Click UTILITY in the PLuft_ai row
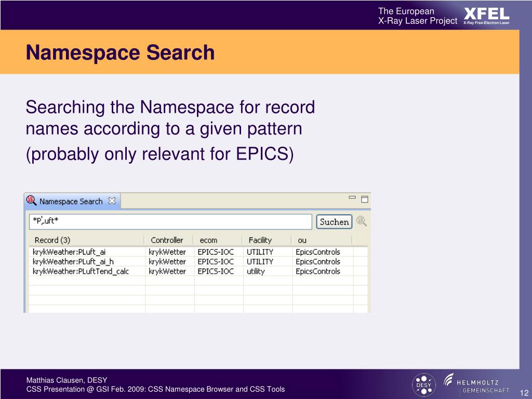The width and height of the screenshot is (532, 399). pos(260,252)
